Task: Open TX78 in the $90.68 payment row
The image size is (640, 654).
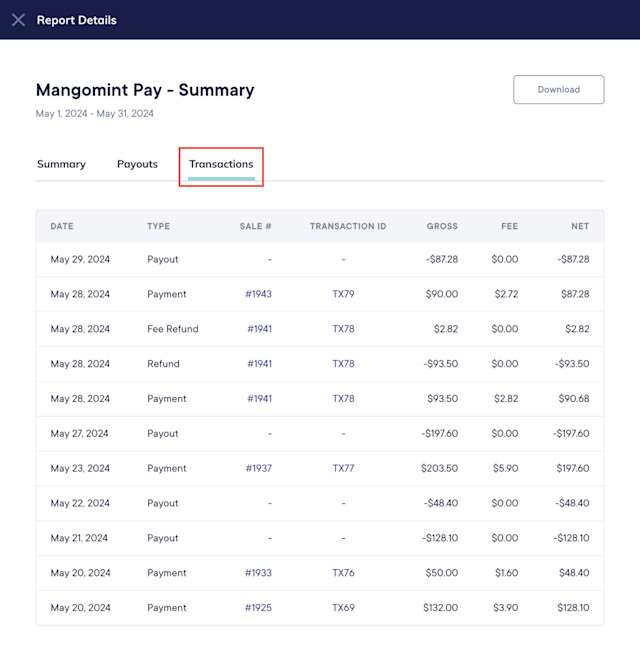Action: 343,398
